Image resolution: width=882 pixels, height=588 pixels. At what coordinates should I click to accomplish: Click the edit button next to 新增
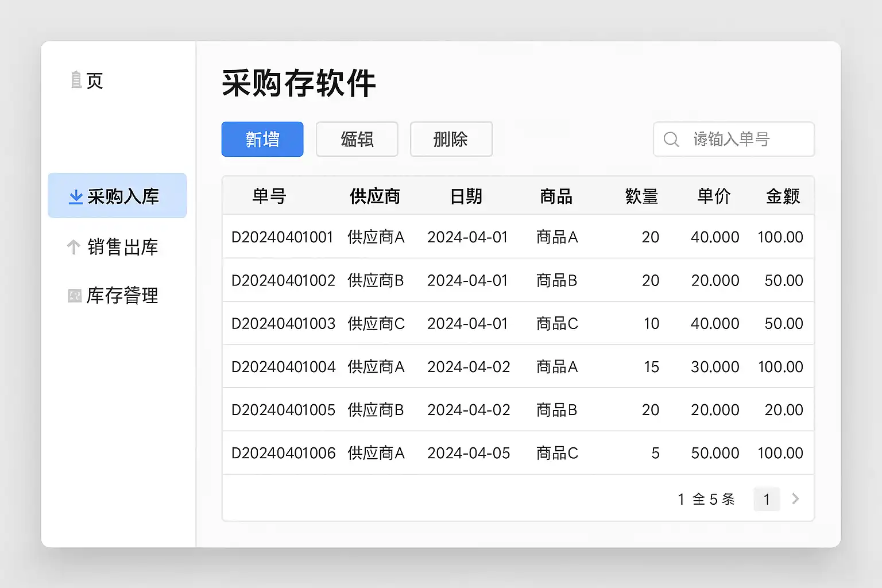coord(357,139)
